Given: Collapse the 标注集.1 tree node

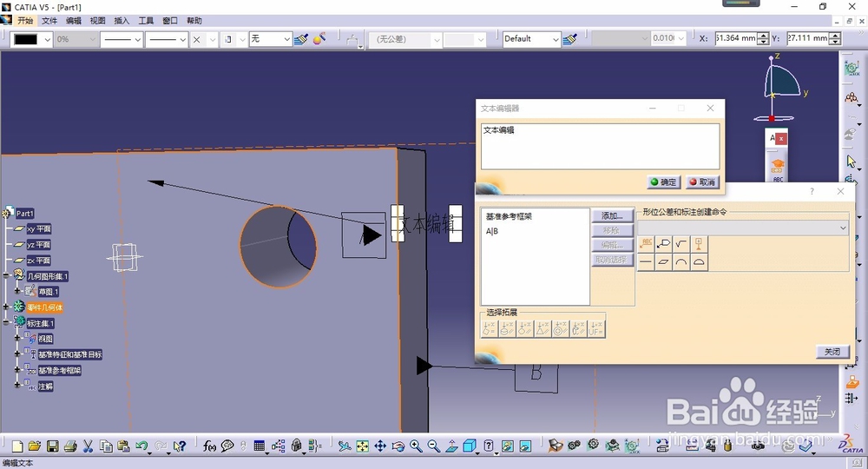Looking at the screenshot, I should point(7,323).
